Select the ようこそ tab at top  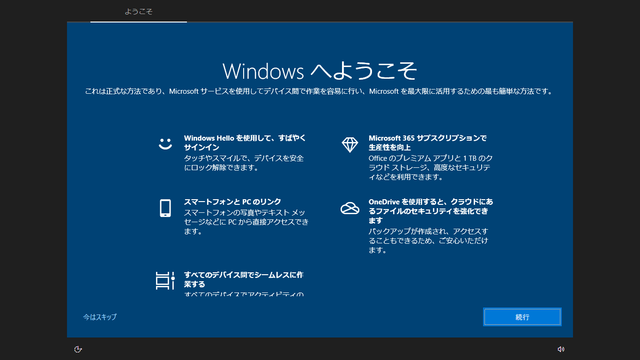point(138,12)
